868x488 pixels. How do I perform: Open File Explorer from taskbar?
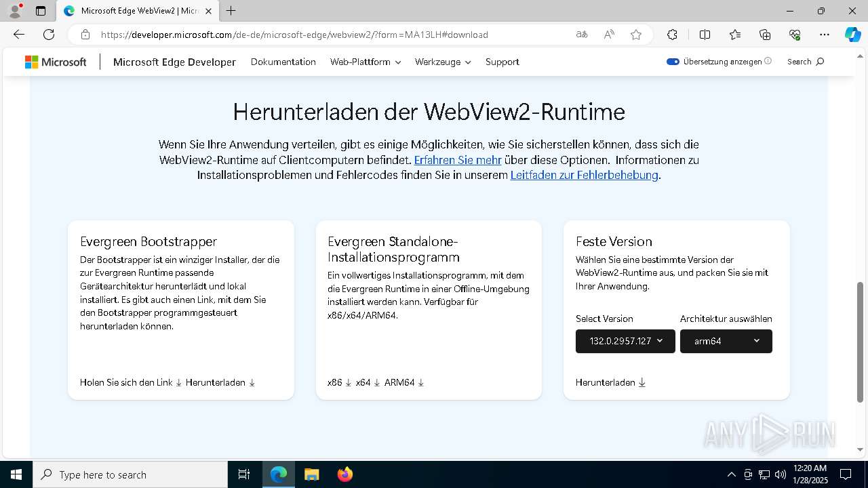[312, 474]
